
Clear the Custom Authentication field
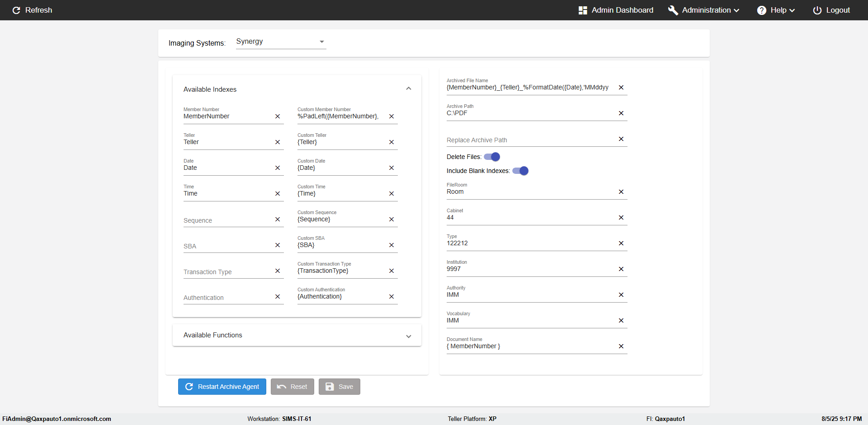[x=392, y=297]
